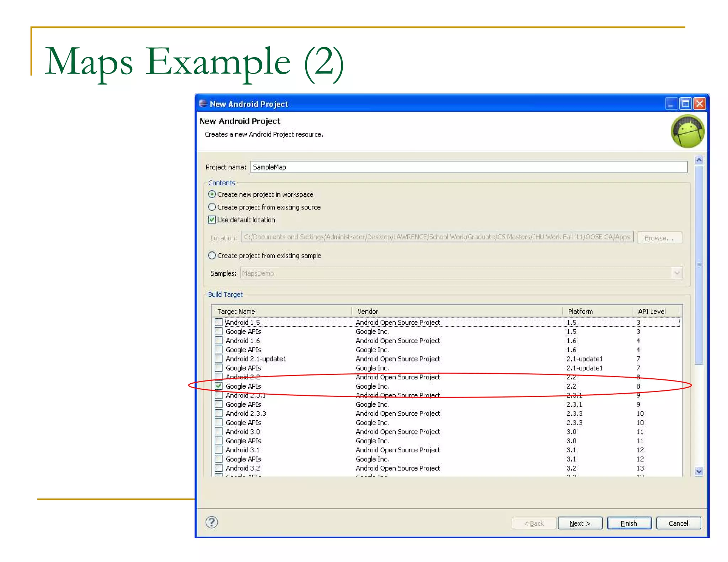Check Google APIs platform 1.5 checkbox

pos(219,331)
